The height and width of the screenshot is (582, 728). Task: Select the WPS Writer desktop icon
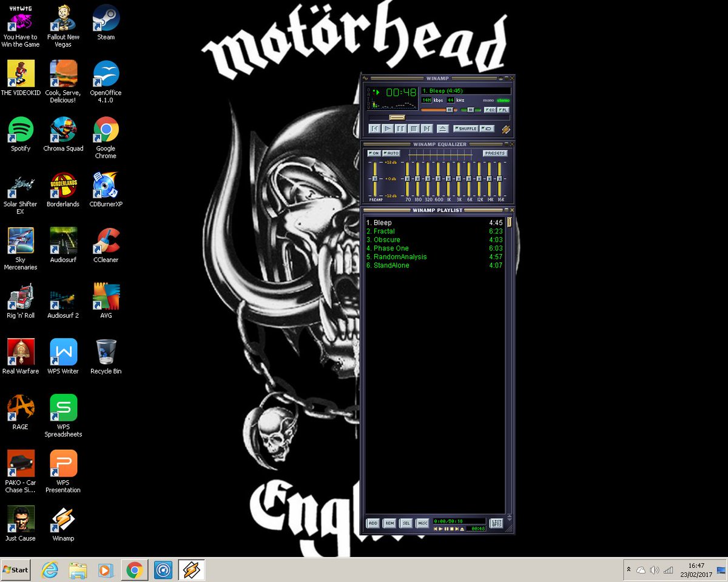pos(63,357)
